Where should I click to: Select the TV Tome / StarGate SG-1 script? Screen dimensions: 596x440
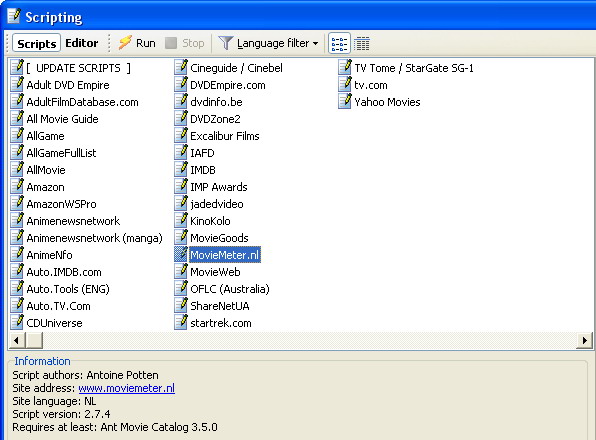(414, 68)
